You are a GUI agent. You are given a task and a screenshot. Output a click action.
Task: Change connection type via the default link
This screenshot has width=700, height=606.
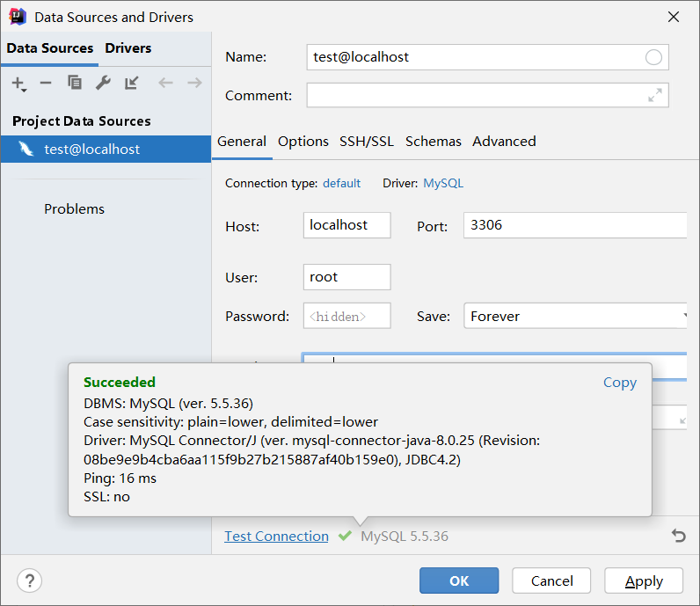point(341,184)
